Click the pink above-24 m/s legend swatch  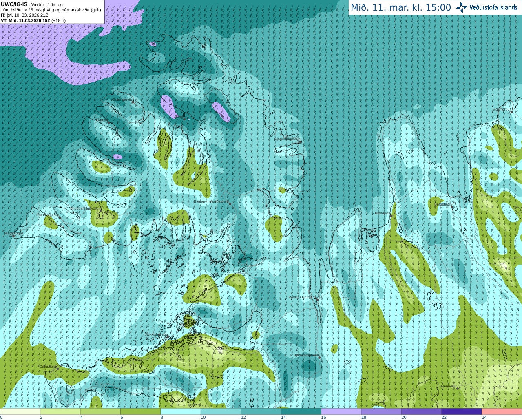point(502,411)
